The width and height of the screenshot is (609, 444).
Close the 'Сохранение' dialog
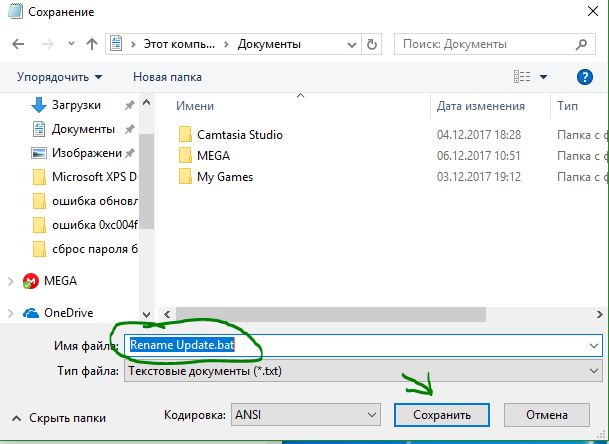tap(593, 11)
